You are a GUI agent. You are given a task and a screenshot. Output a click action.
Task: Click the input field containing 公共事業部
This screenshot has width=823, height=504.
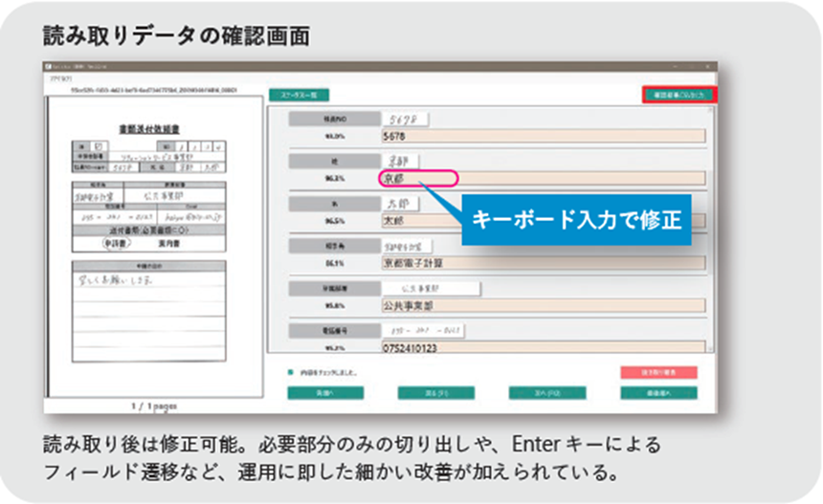click(544, 306)
